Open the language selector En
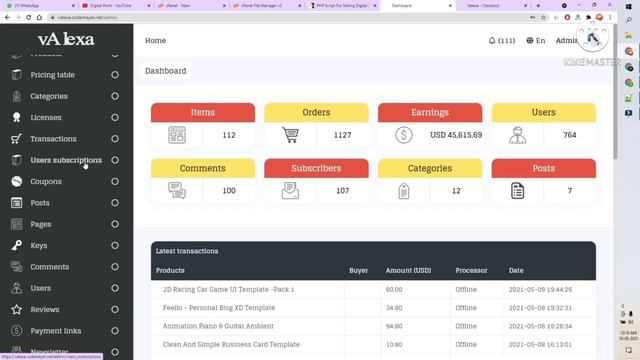Viewport: 640px width, 360px height. click(x=536, y=40)
